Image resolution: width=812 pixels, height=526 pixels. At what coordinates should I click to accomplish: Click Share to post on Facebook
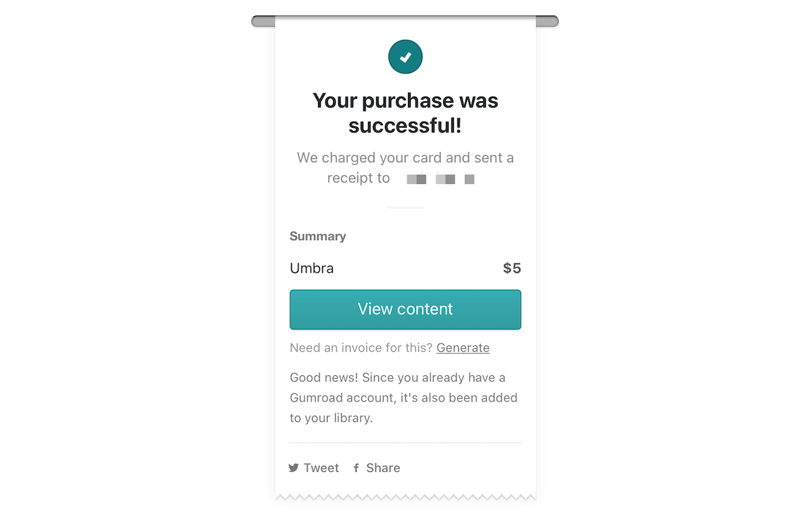click(383, 467)
